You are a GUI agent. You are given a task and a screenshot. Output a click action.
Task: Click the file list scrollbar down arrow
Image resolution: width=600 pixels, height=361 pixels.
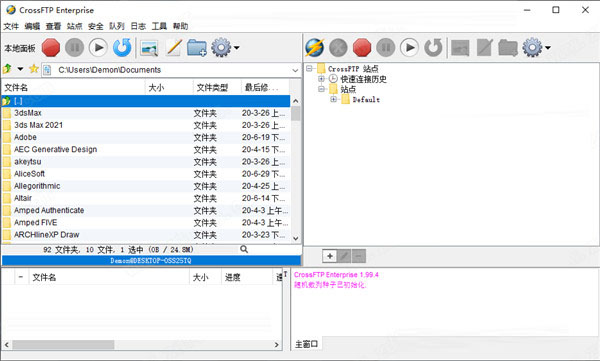click(295, 238)
